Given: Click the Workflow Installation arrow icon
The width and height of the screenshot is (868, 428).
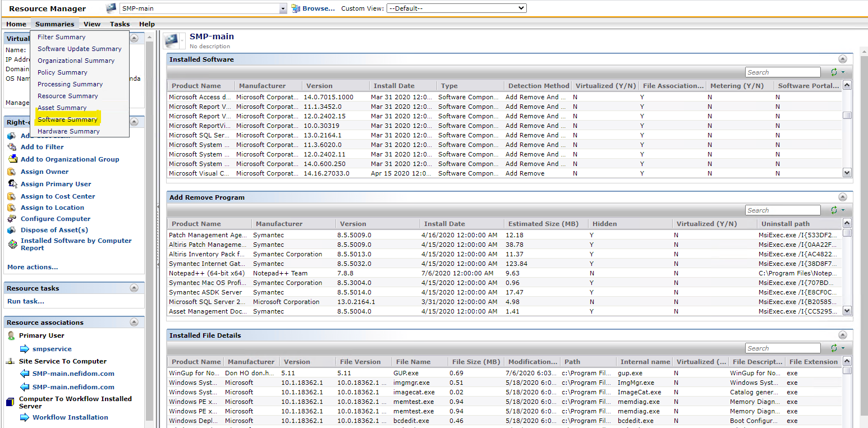Looking at the screenshot, I should coord(24,417).
